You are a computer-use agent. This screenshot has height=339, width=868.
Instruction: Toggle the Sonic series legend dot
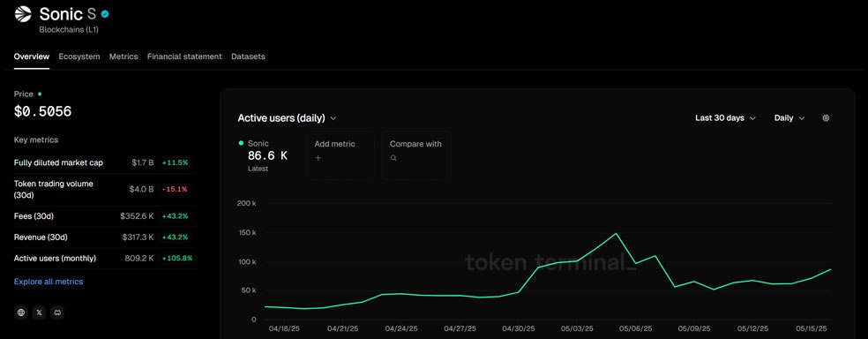click(241, 143)
